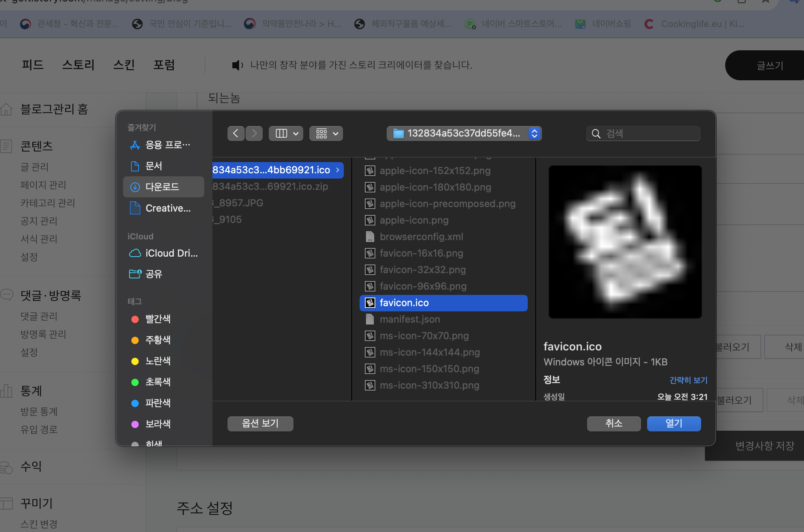
Task: Click the megaphone announcement icon
Action: 237,65
